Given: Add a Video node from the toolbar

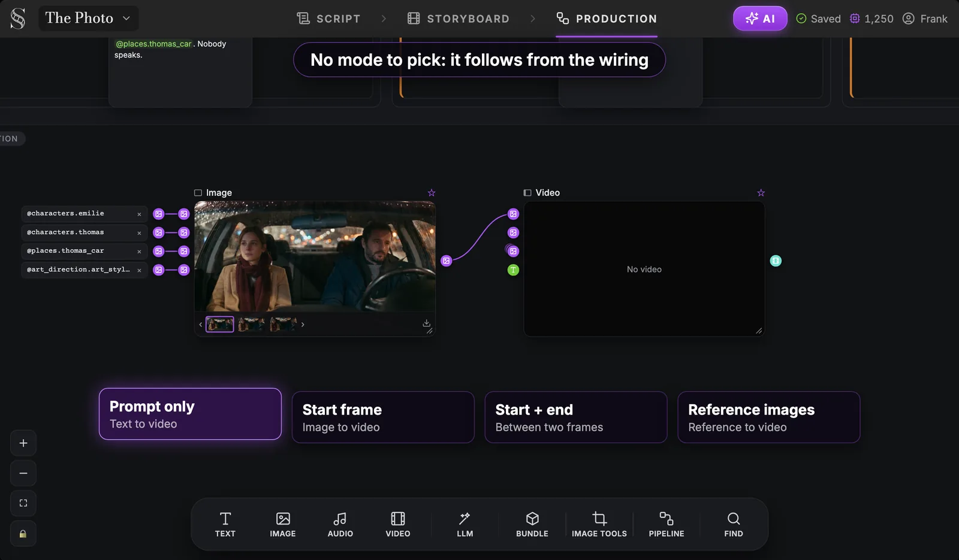Looking at the screenshot, I should 398,524.
